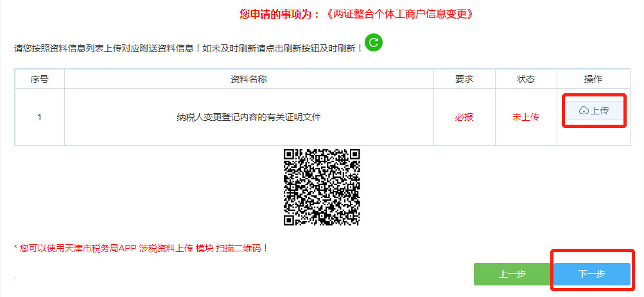Click the 《两证整合个体工商户信息变更》 title
Screen dimensions: 644x297
399,14
